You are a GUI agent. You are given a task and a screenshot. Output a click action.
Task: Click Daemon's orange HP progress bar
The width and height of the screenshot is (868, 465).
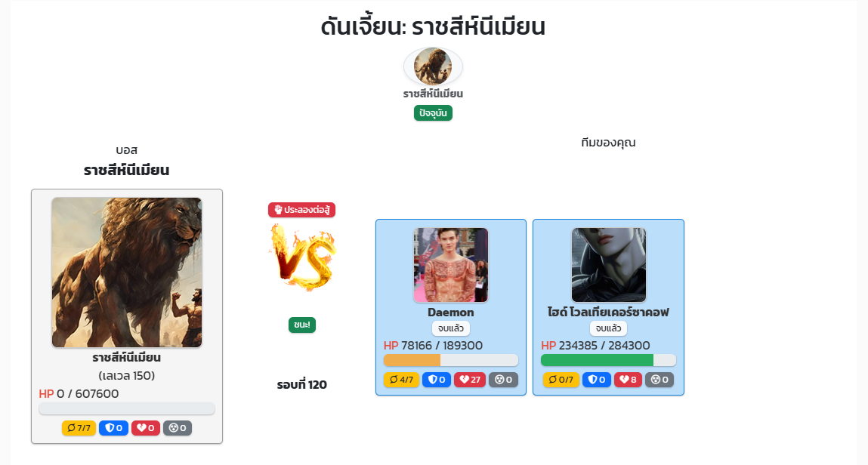[450, 361]
